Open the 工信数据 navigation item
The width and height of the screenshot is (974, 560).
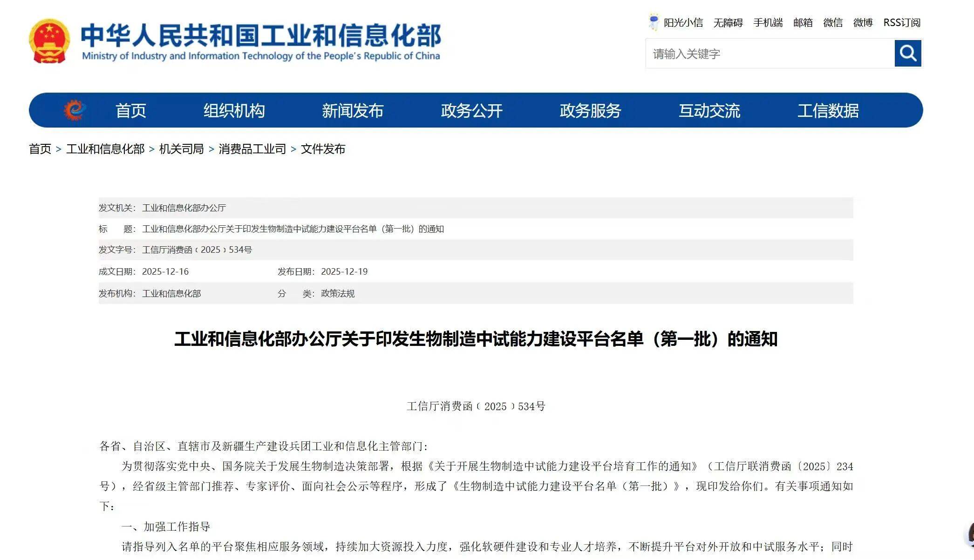pyautogui.click(x=828, y=111)
